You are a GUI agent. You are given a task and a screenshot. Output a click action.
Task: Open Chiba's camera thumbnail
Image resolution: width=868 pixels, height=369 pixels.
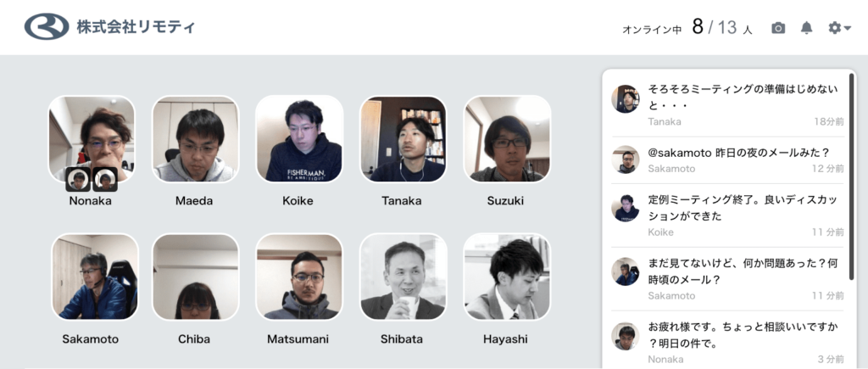196,277
